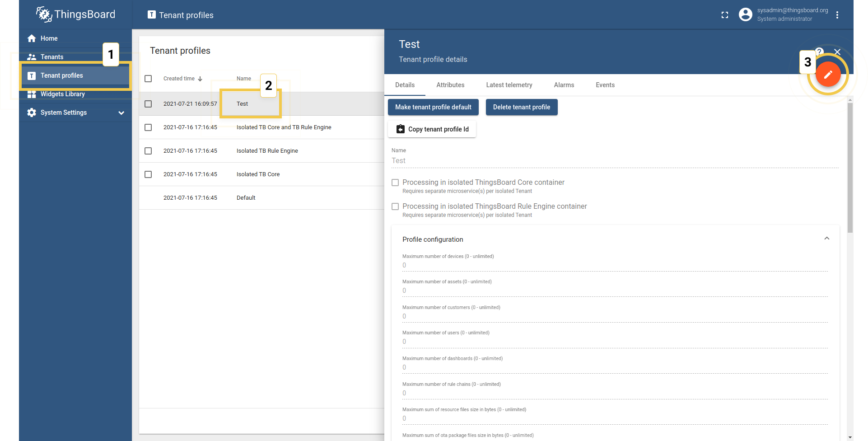Toggle fullscreen mode icon in header
The width and height of the screenshot is (868, 441).
coord(725,15)
